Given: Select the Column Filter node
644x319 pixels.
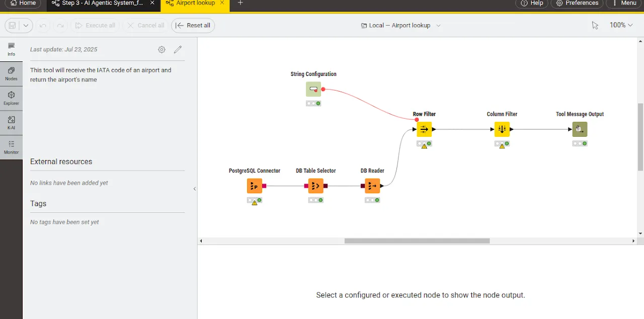Looking at the screenshot, I should click(502, 129).
